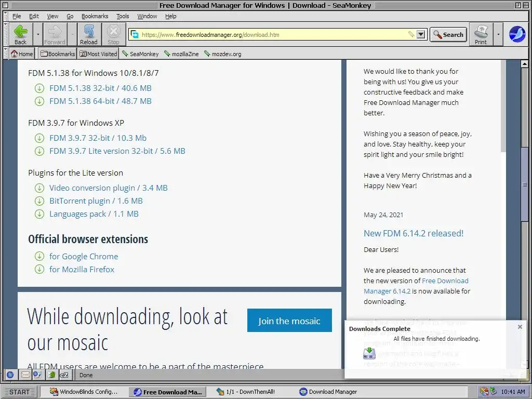
Task: Click the address bar URL field
Action: click(273, 35)
